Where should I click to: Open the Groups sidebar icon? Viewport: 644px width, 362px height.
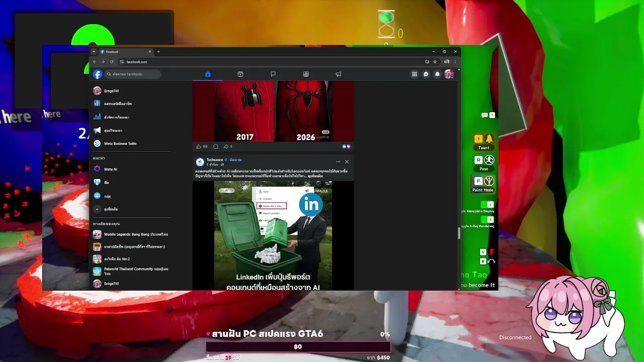(x=97, y=196)
